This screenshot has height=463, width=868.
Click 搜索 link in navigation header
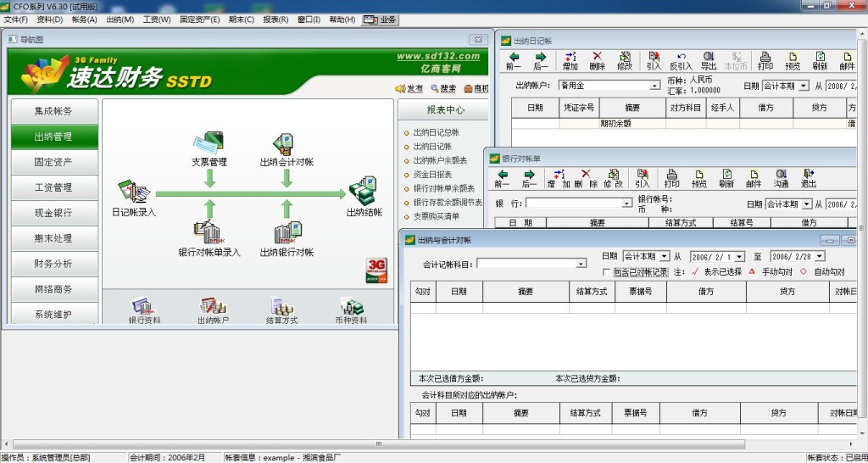(443, 88)
